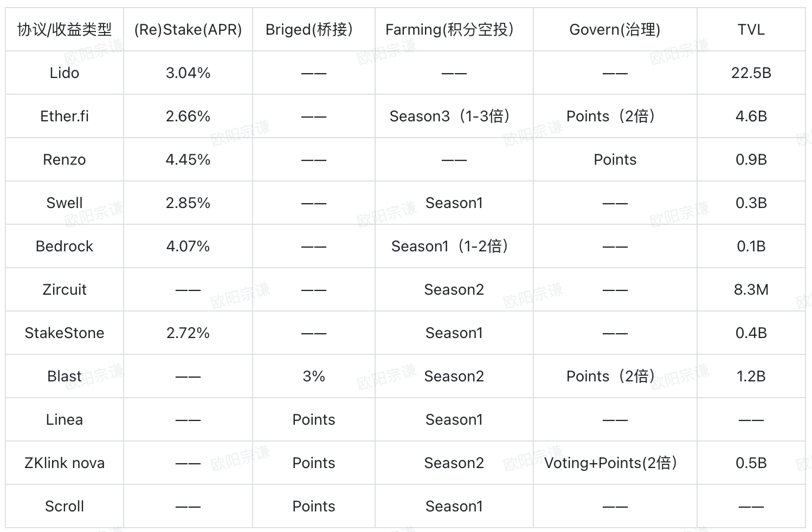Select the Govern(治理) column header
The height and width of the screenshot is (532, 812).
point(615,30)
